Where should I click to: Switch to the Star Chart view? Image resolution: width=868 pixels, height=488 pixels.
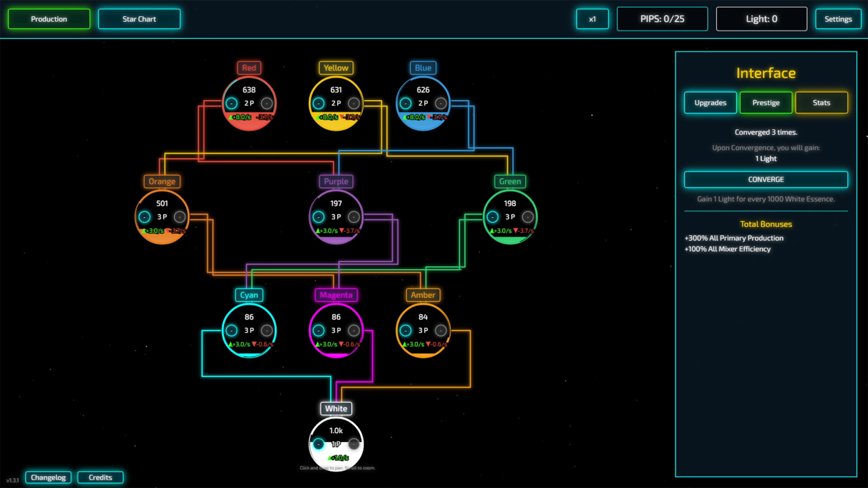pos(139,19)
